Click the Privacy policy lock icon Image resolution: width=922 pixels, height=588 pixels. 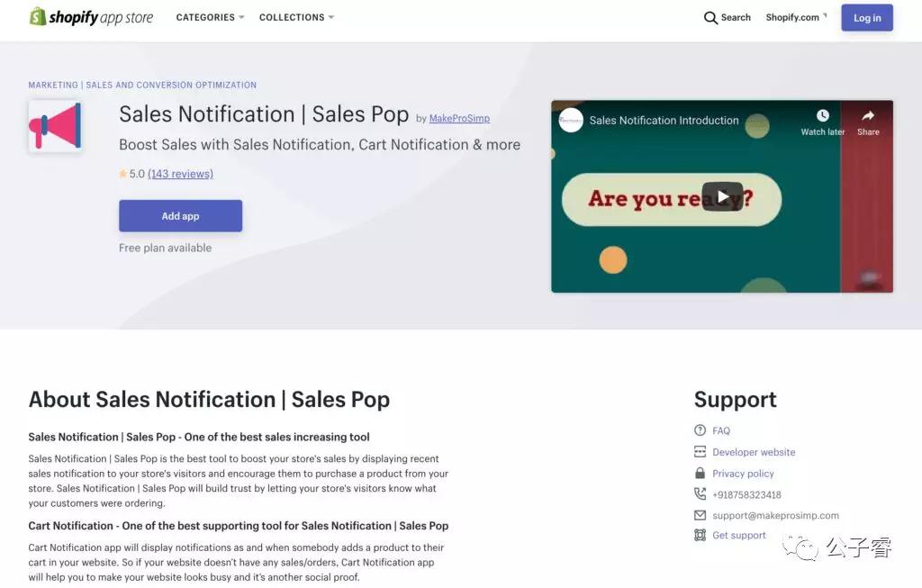(700, 473)
